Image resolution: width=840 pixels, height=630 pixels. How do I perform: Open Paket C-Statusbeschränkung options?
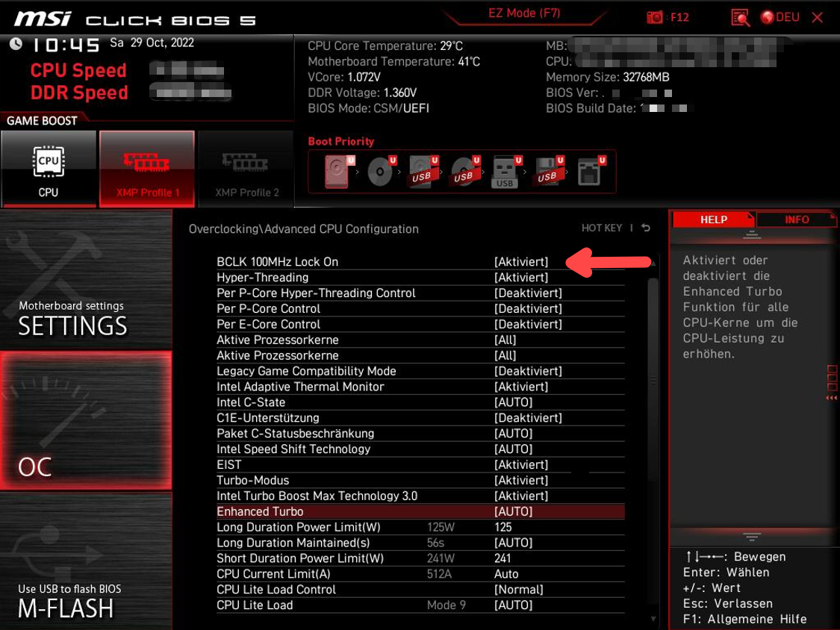coord(420,433)
